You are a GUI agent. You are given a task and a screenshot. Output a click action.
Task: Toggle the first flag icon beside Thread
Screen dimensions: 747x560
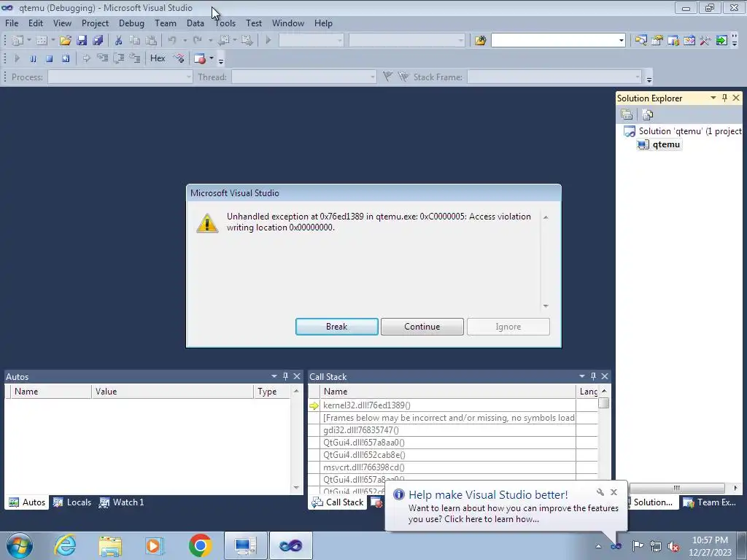pos(388,77)
